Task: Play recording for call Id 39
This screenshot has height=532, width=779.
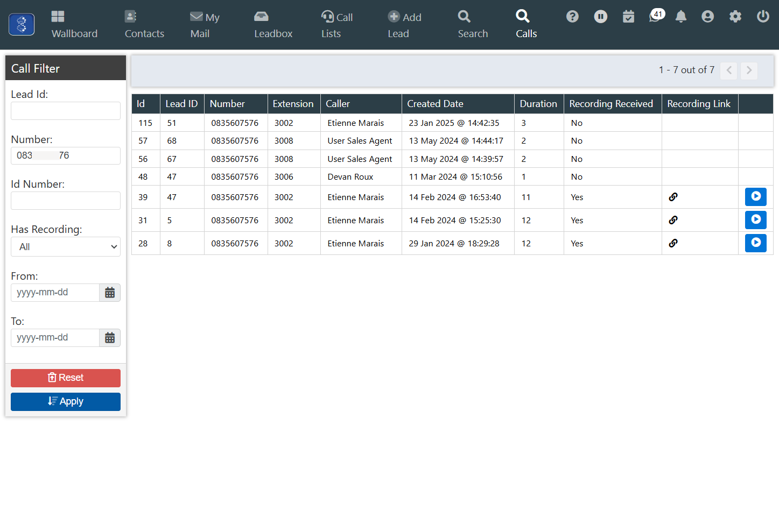Action: 756,197
